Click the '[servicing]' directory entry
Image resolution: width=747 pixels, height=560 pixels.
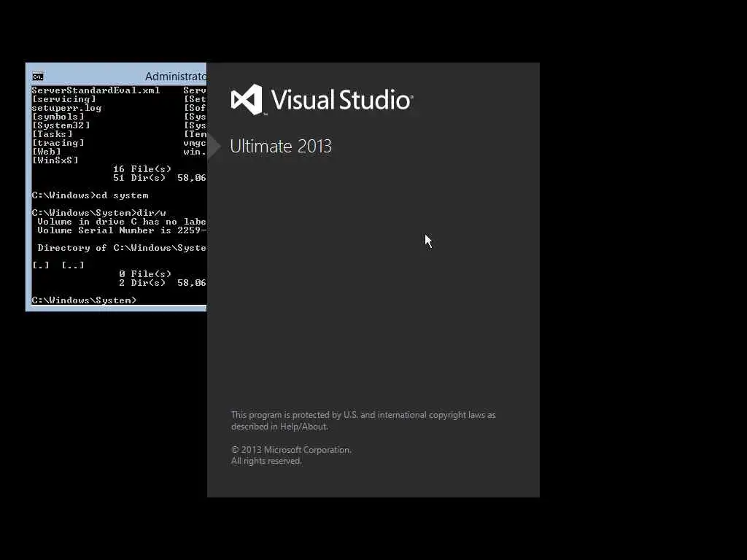pos(64,99)
